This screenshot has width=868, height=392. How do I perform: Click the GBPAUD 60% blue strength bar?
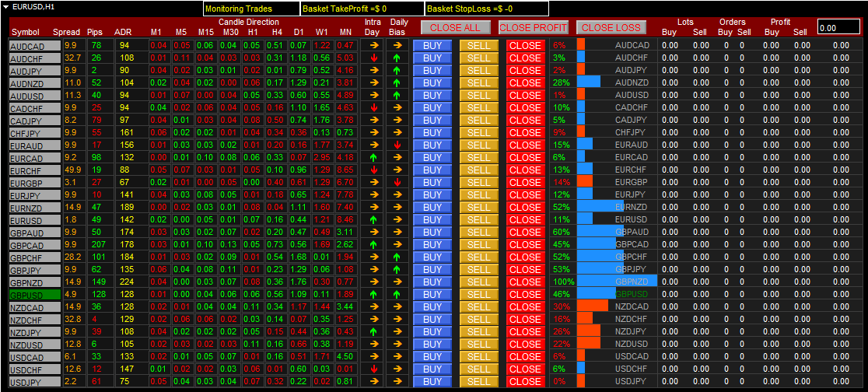(x=600, y=232)
